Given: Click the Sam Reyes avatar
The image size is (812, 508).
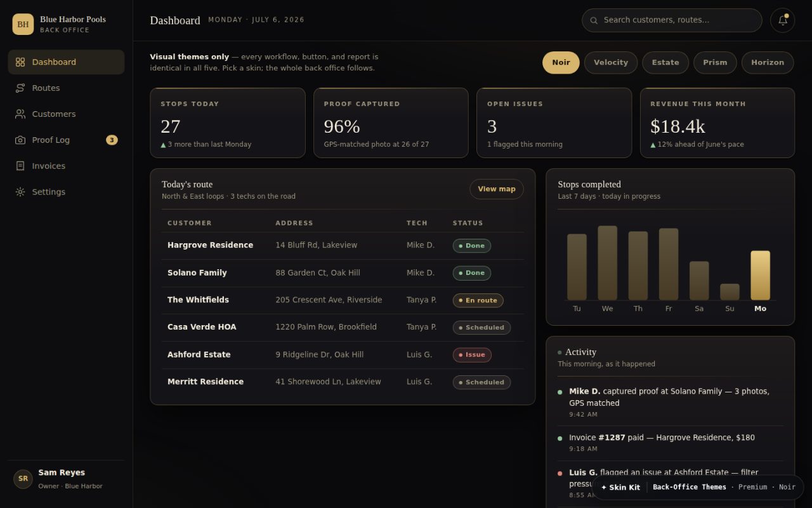Looking at the screenshot, I should click(23, 479).
